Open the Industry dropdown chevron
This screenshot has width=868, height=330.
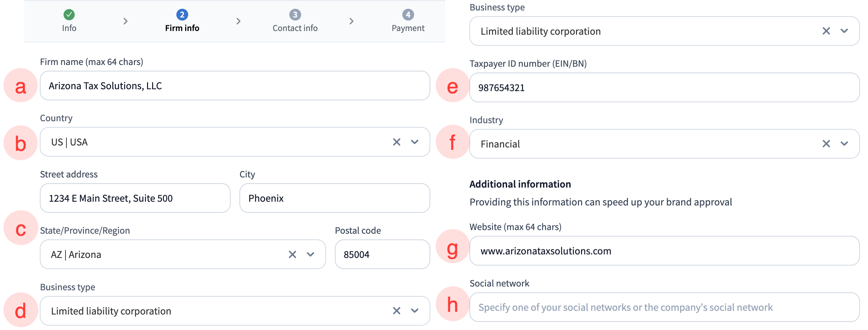(845, 143)
